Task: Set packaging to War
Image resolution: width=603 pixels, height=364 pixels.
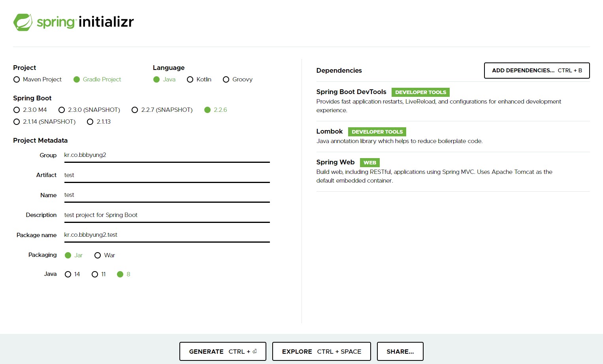Action: [x=105, y=255]
